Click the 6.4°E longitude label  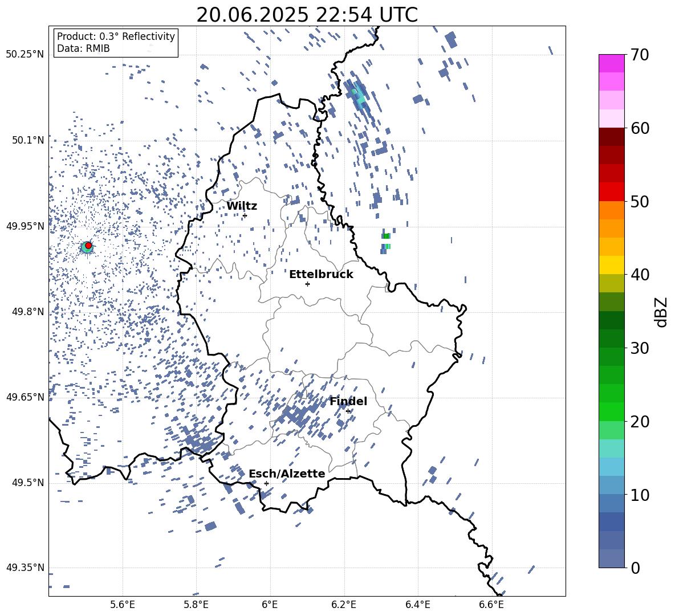417,605
